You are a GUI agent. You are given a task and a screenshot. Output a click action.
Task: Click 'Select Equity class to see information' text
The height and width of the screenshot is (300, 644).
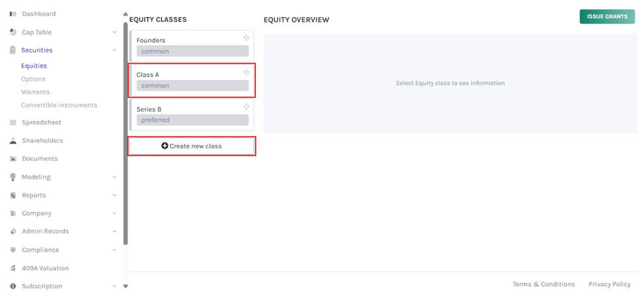(450, 83)
